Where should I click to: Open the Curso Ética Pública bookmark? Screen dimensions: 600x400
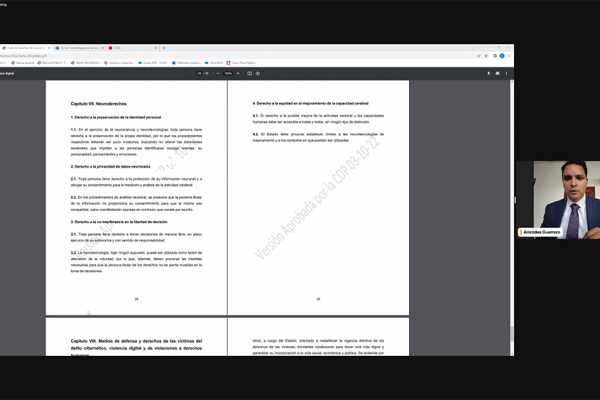point(242,63)
